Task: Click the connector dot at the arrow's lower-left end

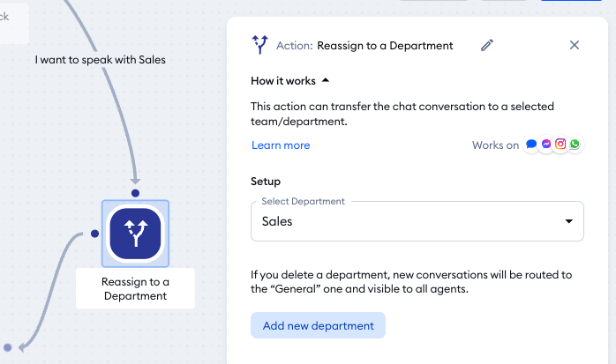Action: coord(6,348)
